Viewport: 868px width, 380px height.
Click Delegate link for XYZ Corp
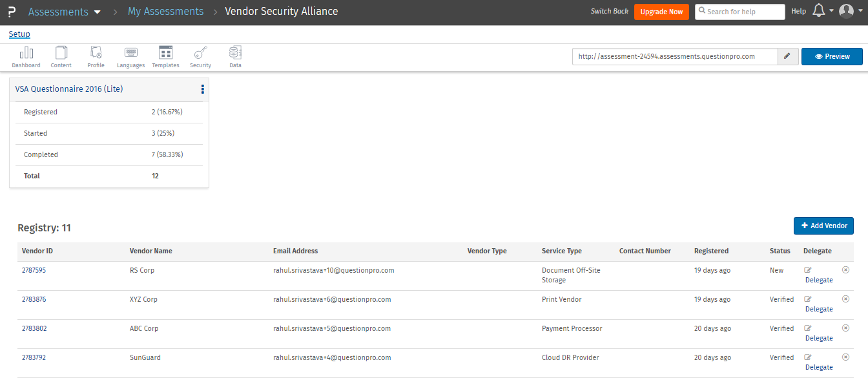click(x=819, y=309)
